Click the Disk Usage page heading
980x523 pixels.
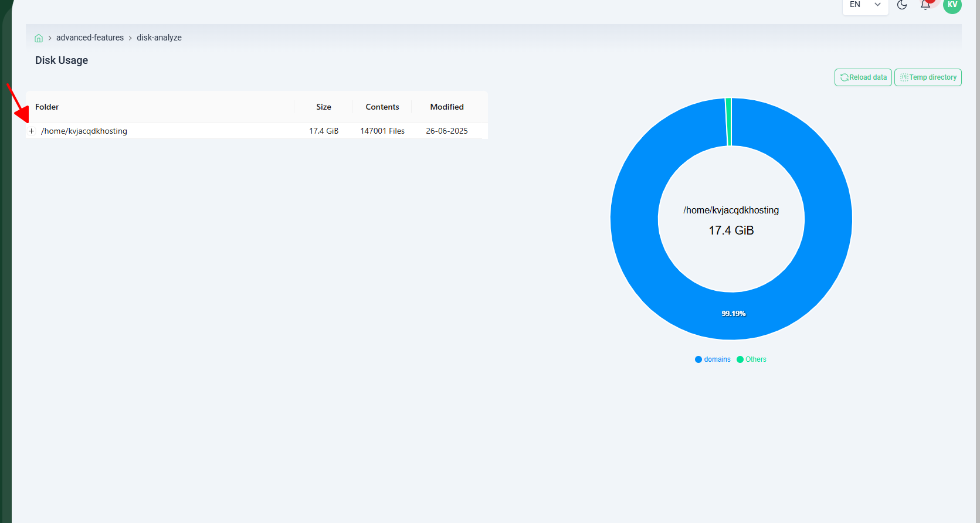click(62, 60)
